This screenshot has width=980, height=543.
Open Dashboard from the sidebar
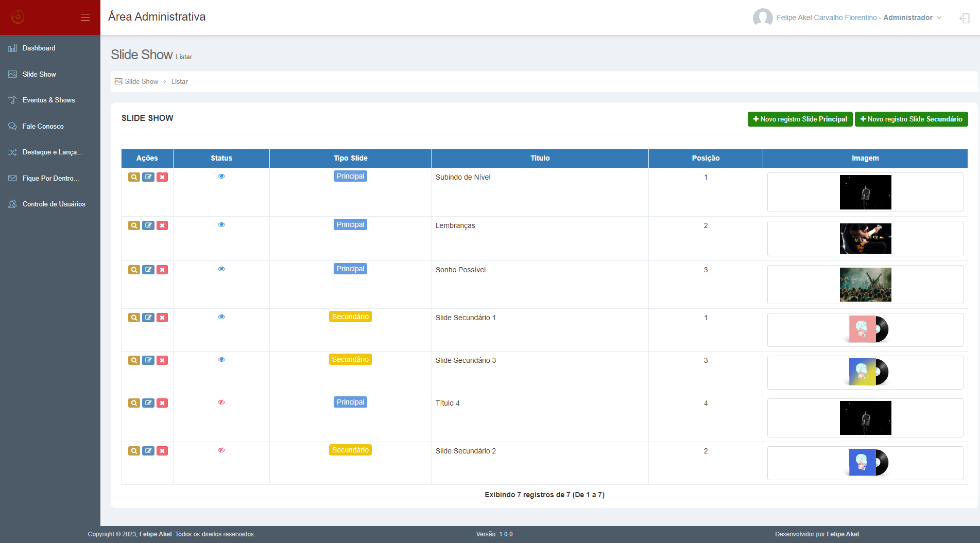(39, 48)
